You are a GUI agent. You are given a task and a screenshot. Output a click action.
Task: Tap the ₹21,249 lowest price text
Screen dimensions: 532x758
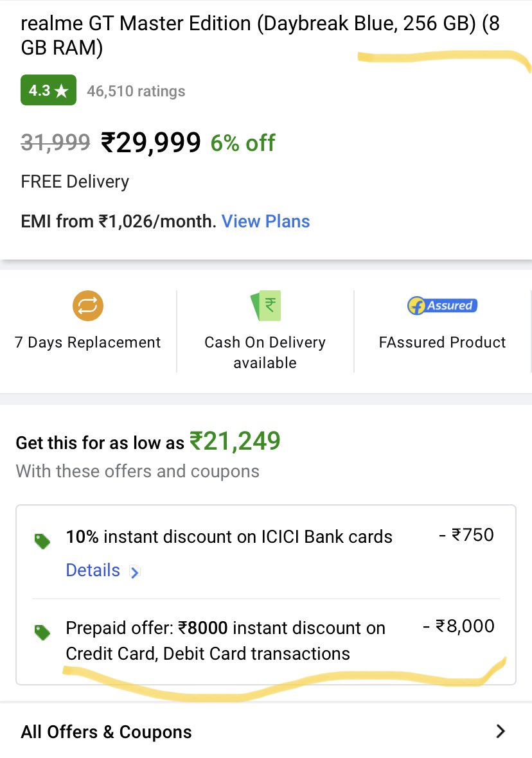[235, 442]
